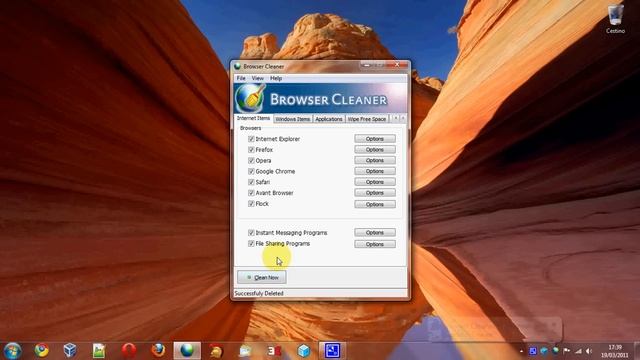Uncheck the Avant Browser checkbox
640x360 pixels.
tap(251, 193)
